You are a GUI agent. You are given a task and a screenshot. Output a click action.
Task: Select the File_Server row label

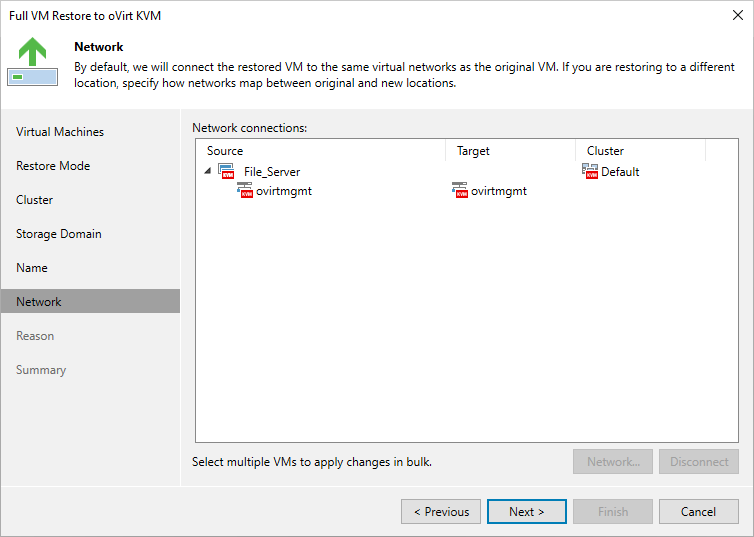(272, 172)
